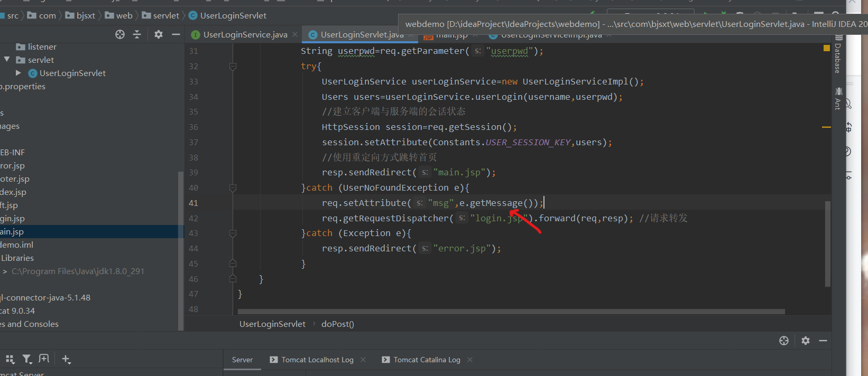
Task: Fold the catch block at line 43
Action: (x=233, y=233)
